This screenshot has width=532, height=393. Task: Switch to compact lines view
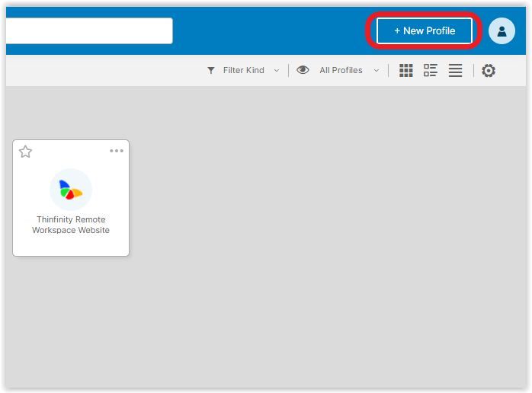455,71
